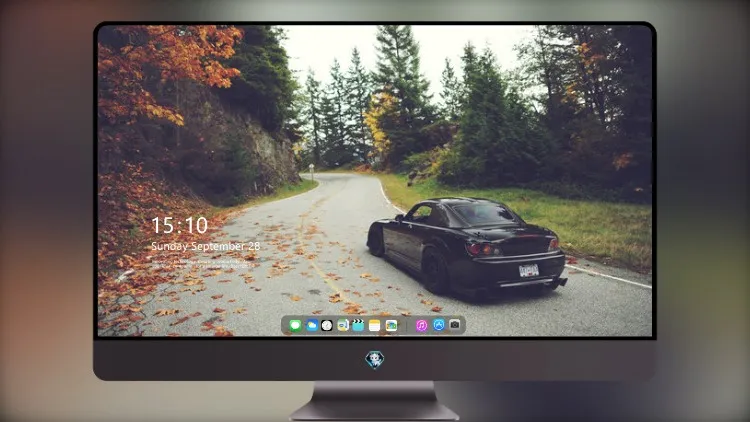Open the blue App Store icon
750x422 pixels.
439,325
